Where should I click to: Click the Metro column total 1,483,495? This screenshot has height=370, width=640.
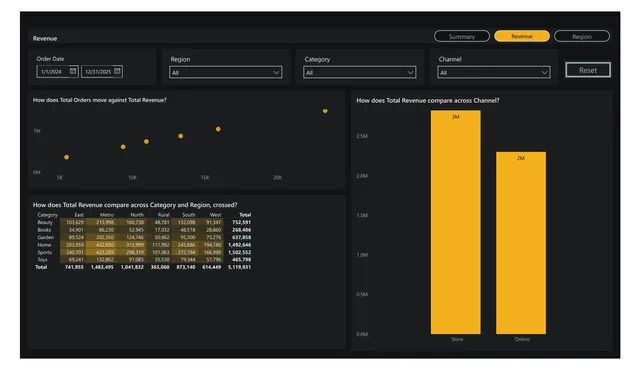[102, 267]
